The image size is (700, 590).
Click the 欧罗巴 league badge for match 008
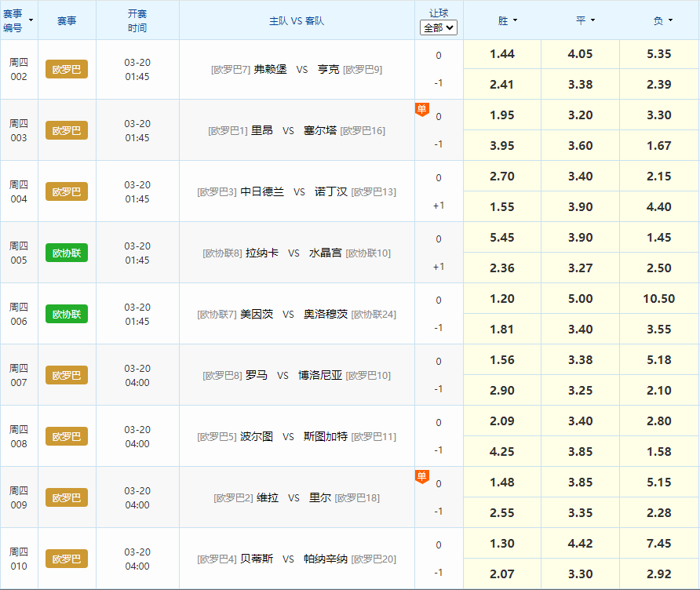[67, 436]
